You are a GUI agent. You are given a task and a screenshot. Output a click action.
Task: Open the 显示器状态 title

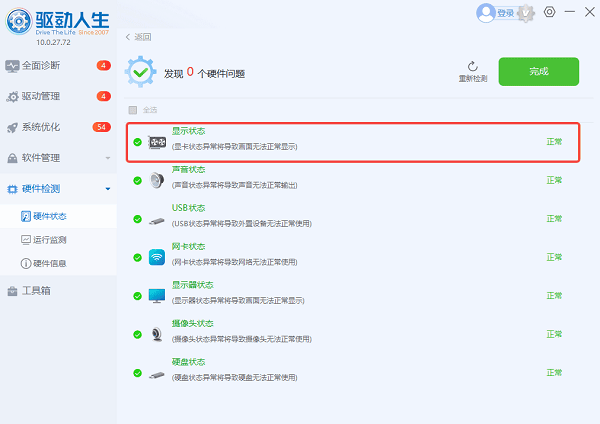coord(192,285)
